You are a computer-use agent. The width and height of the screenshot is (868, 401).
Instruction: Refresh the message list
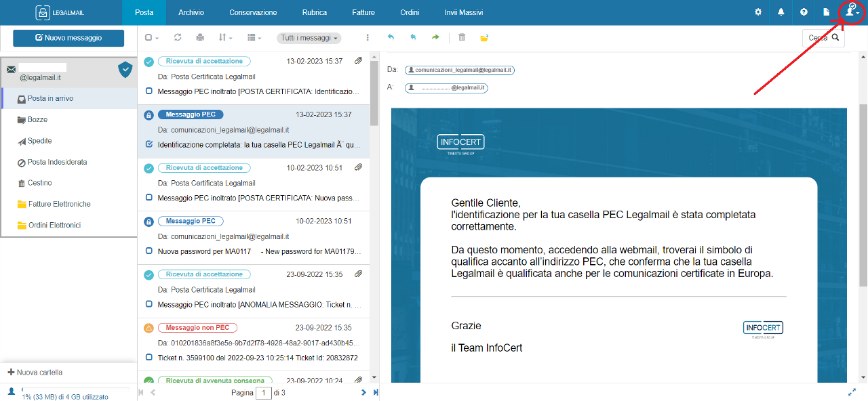pyautogui.click(x=178, y=38)
